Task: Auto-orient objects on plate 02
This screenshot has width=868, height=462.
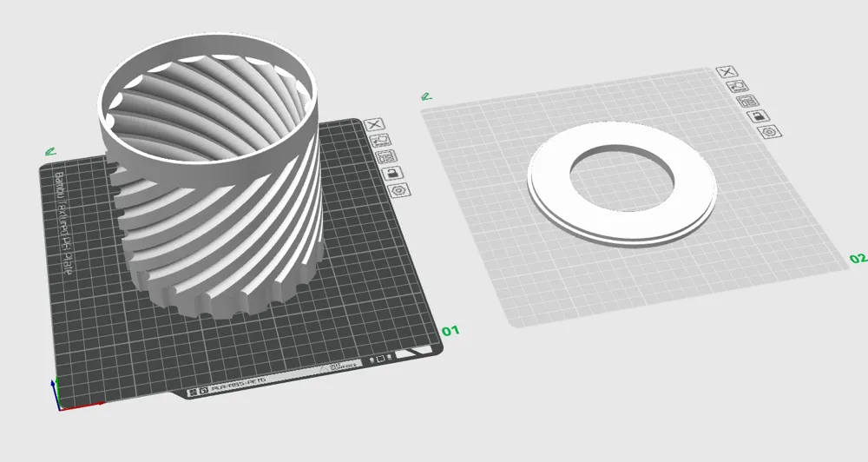Action: [737, 87]
